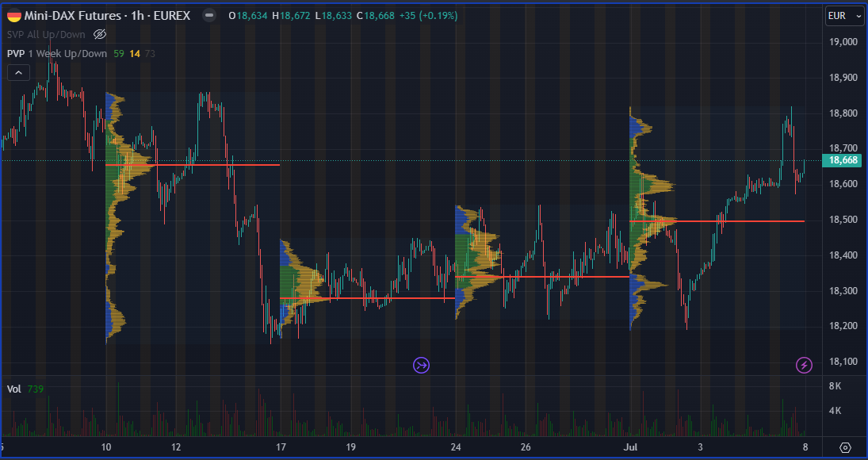The width and height of the screenshot is (868, 460).
Task: Click the 18,500 price axis label
Action: tap(843, 220)
